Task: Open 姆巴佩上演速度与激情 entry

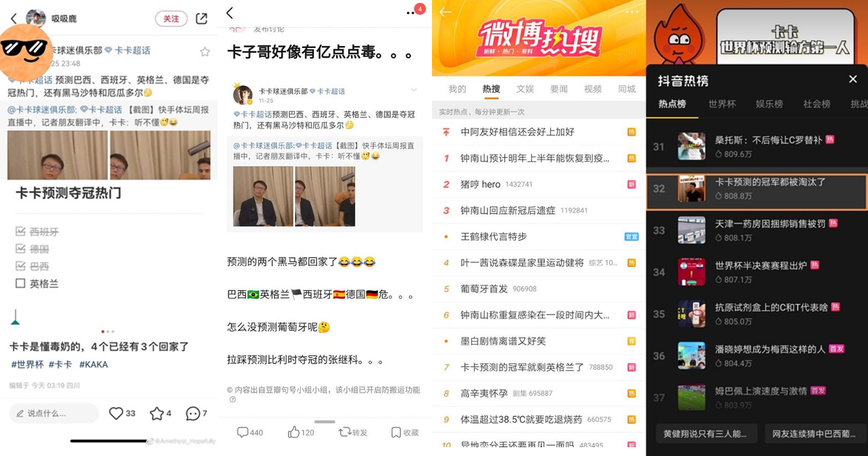Action: 757,398
